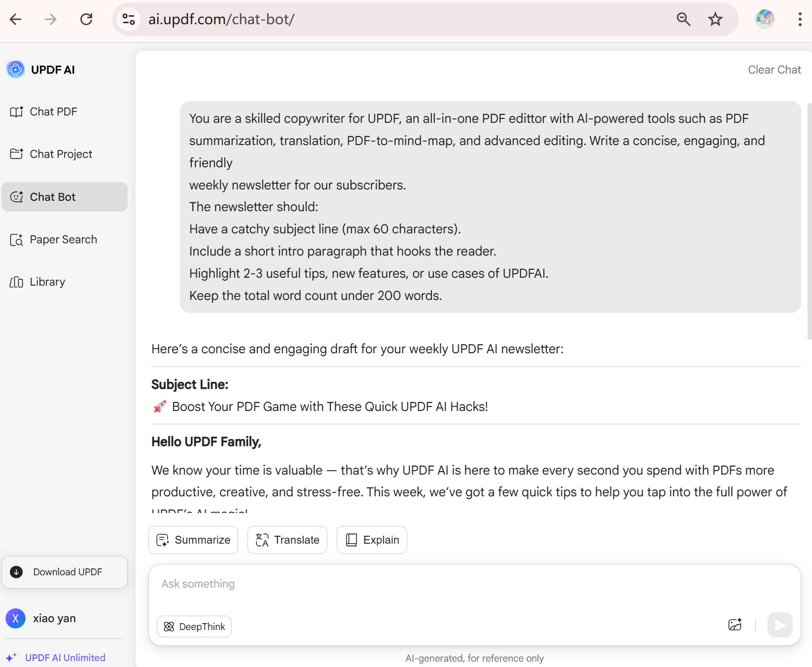The image size is (812, 667).
Task: Attach an image in the chat box
Action: coord(735,625)
